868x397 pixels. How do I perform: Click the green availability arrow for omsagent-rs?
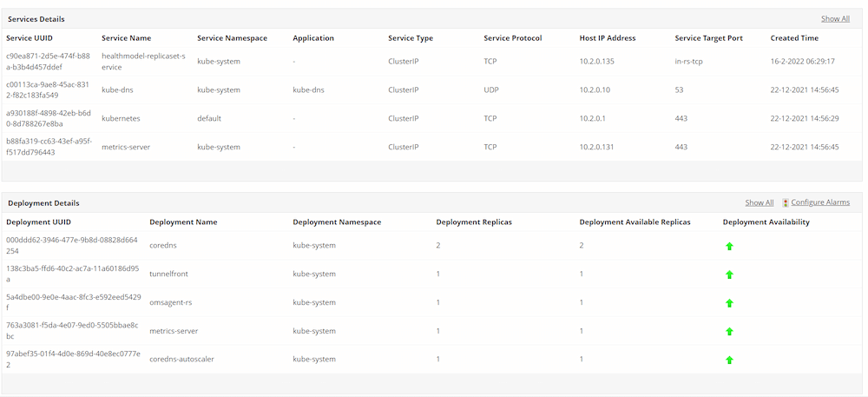click(x=729, y=303)
